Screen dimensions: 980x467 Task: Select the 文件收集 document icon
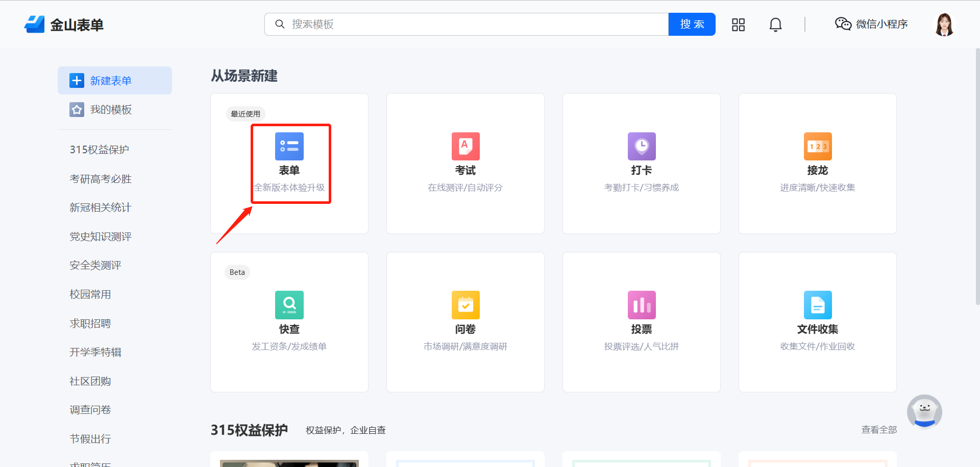click(818, 305)
